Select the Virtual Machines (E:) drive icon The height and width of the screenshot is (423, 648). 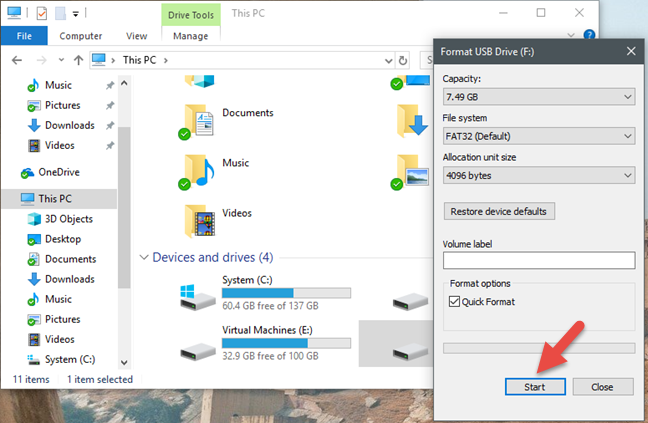point(198,352)
